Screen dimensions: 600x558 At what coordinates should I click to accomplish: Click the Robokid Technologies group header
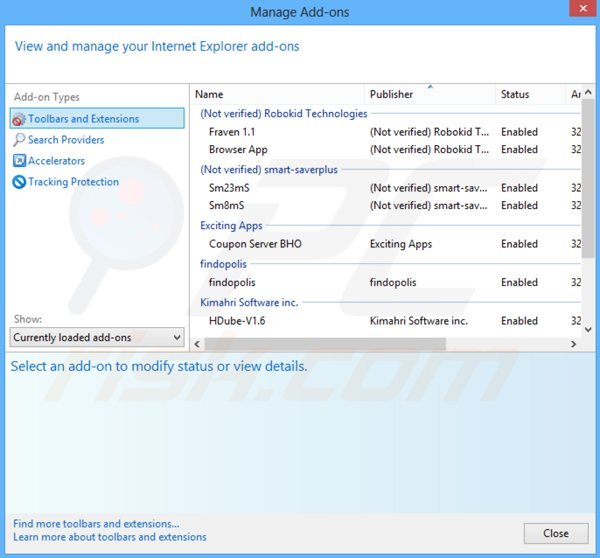coord(284,114)
